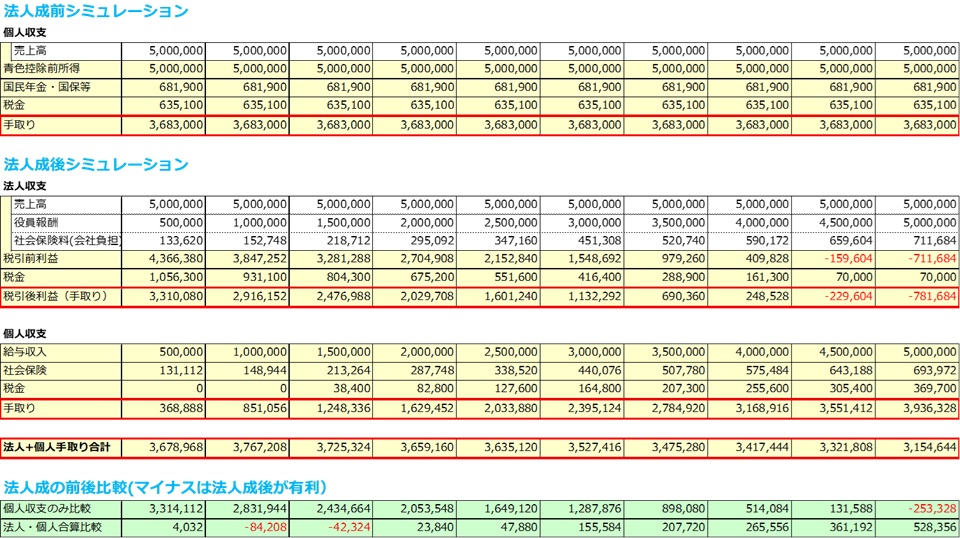Click the 社会保険 row label in 個人収支
This screenshot has height=538, width=960.
coord(24,370)
